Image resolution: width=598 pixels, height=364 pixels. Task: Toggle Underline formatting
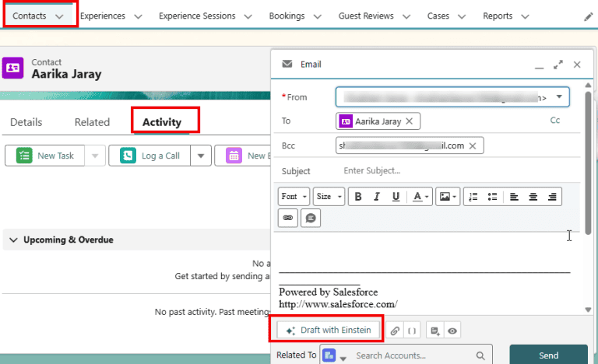pos(396,197)
